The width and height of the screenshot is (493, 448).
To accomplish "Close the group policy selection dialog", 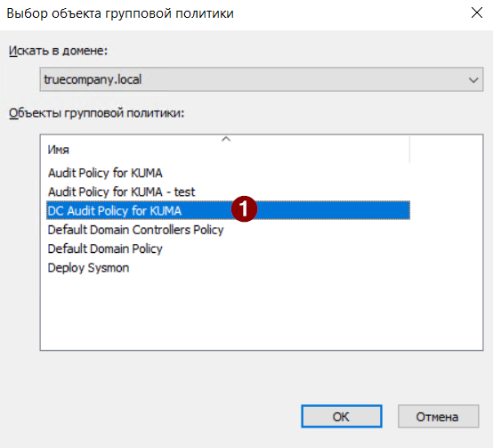I will pos(477,13).
